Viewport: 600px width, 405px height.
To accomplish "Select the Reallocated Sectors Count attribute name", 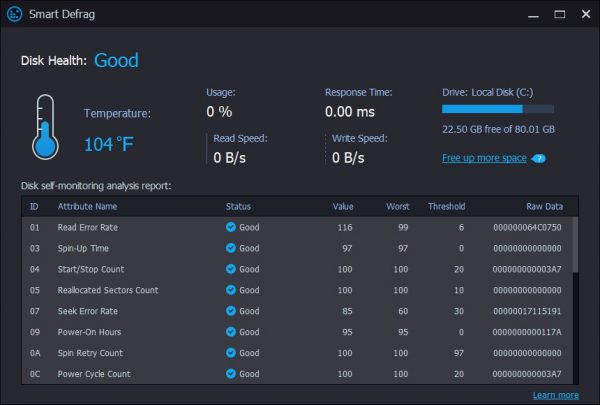I will (108, 290).
